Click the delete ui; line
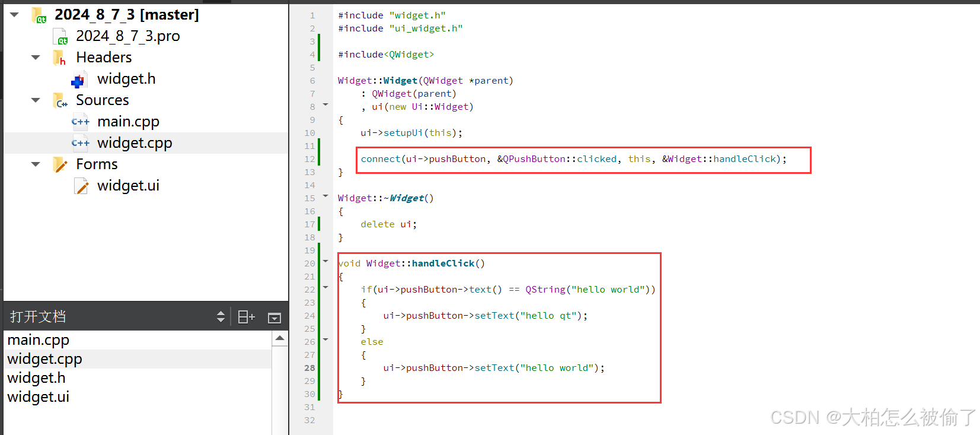Viewport: 980px width, 435px height. [x=389, y=224]
